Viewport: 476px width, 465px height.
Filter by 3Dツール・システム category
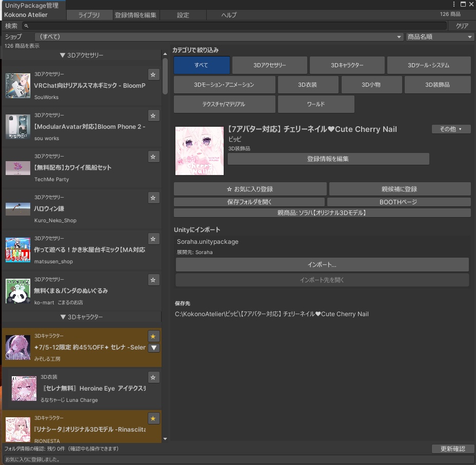click(429, 65)
